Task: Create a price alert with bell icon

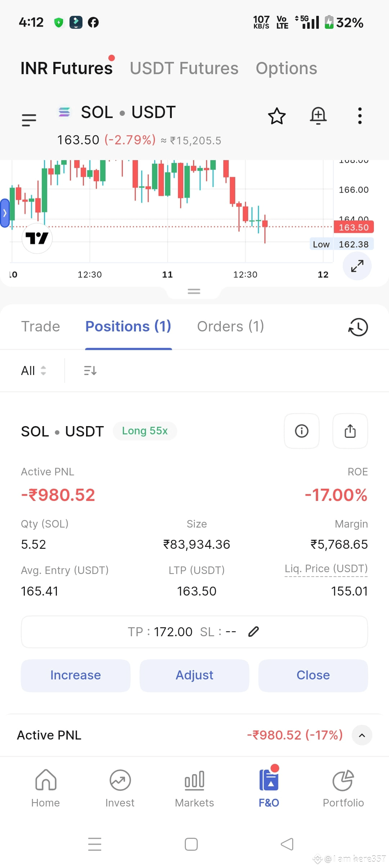Action: point(318,116)
